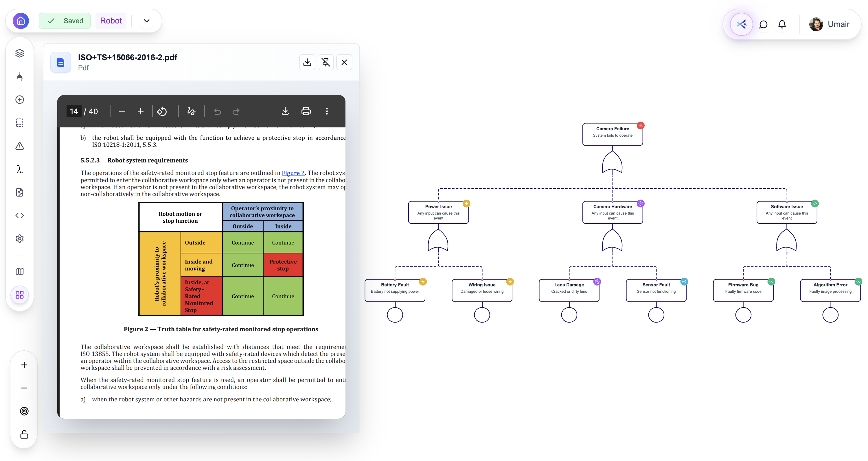Open the PDF viewer three-dot options menu

coord(326,111)
